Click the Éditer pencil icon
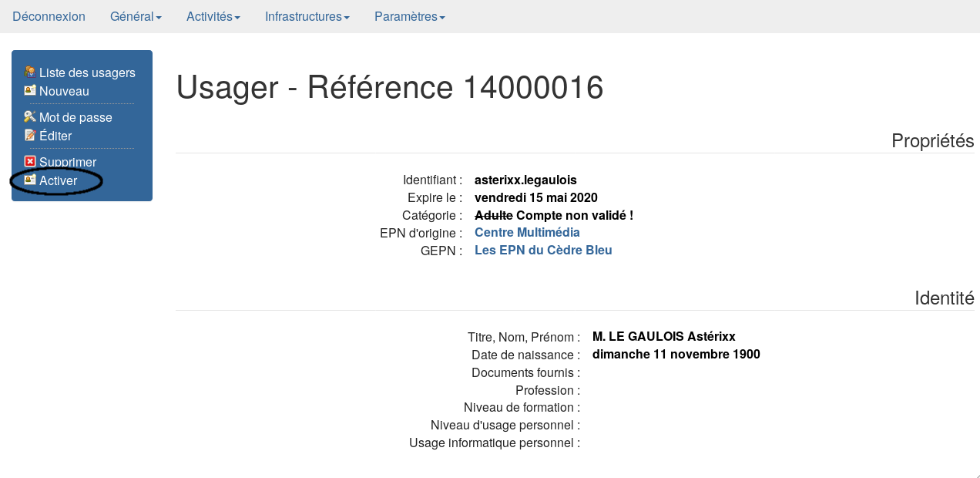980x478 pixels. pyautogui.click(x=30, y=135)
